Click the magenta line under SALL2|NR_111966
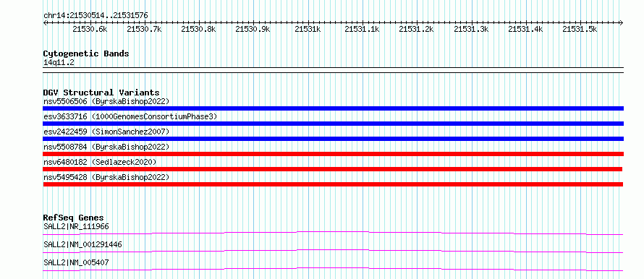644x279 pixels. (333, 233)
